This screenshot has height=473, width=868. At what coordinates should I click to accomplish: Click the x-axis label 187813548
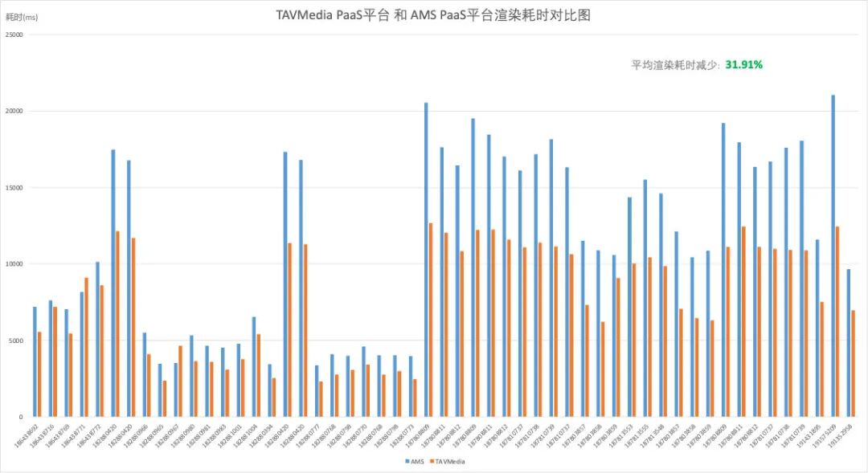(x=653, y=435)
